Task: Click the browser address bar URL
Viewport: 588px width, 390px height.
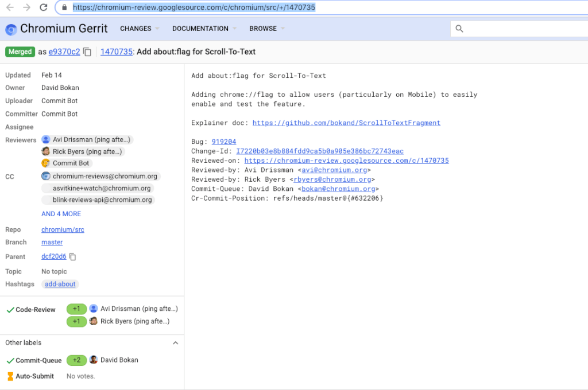Action: point(194,7)
